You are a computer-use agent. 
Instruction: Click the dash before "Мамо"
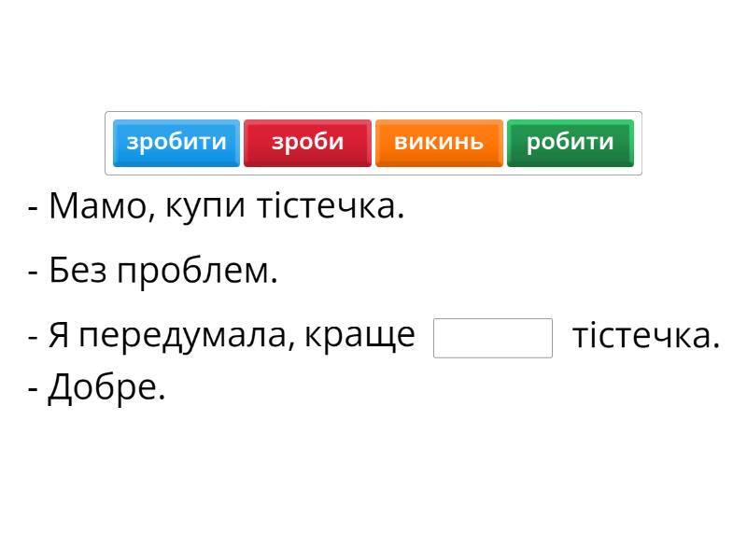tap(33, 207)
